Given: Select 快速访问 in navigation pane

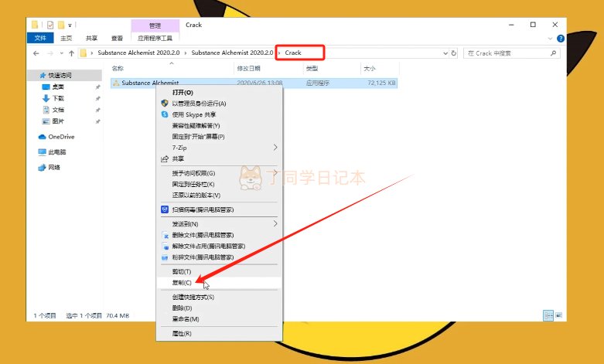Looking at the screenshot, I should [60, 76].
